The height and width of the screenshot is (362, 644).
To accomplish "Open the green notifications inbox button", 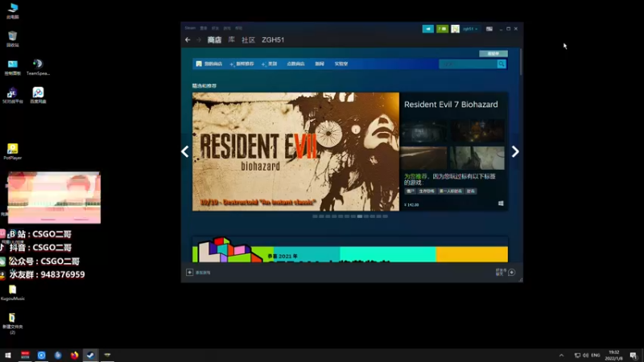I will tap(442, 29).
